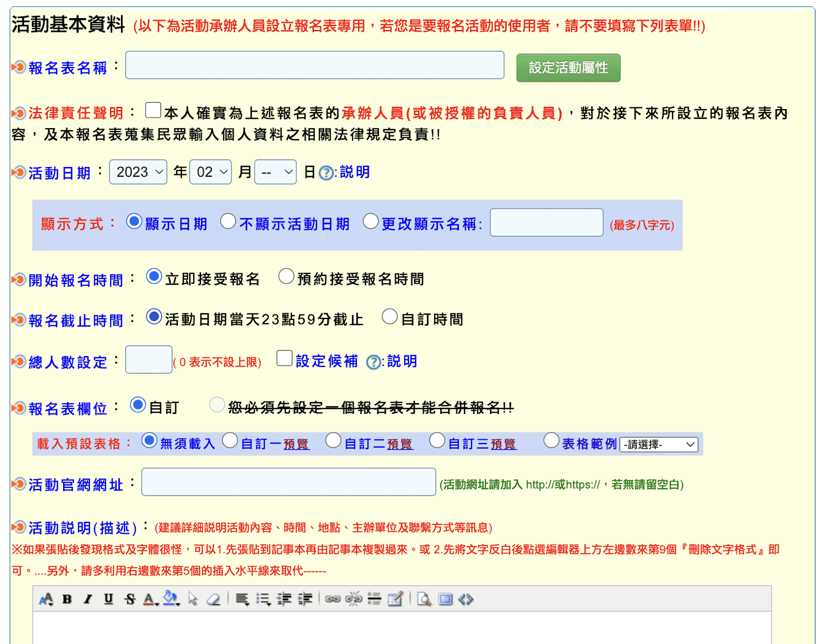Click the bullet icon before 報名表名稱

[x=19, y=67]
